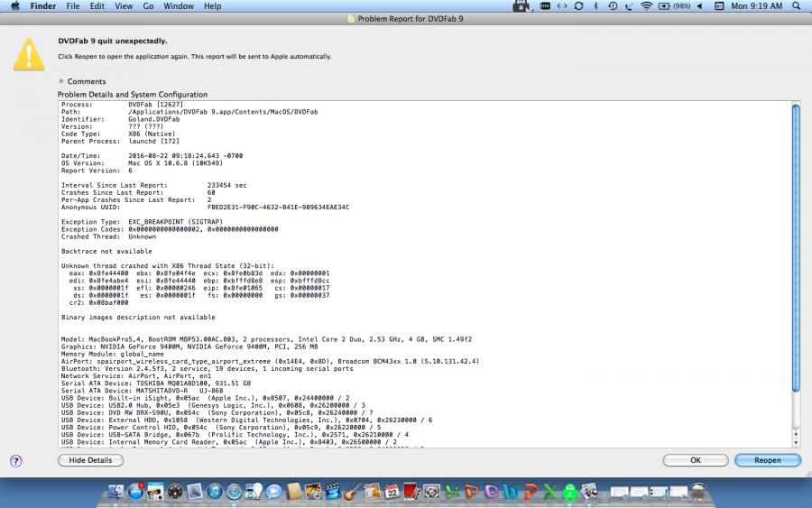Open iCal calendar icon in the Dock
The image size is (812, 508).
tap(392, 492)
